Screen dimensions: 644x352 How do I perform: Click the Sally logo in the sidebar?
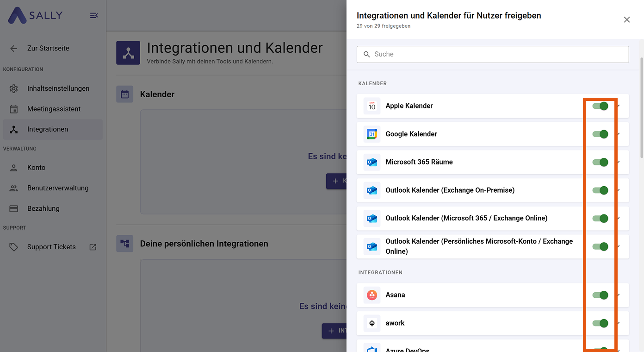click(35, 15)
